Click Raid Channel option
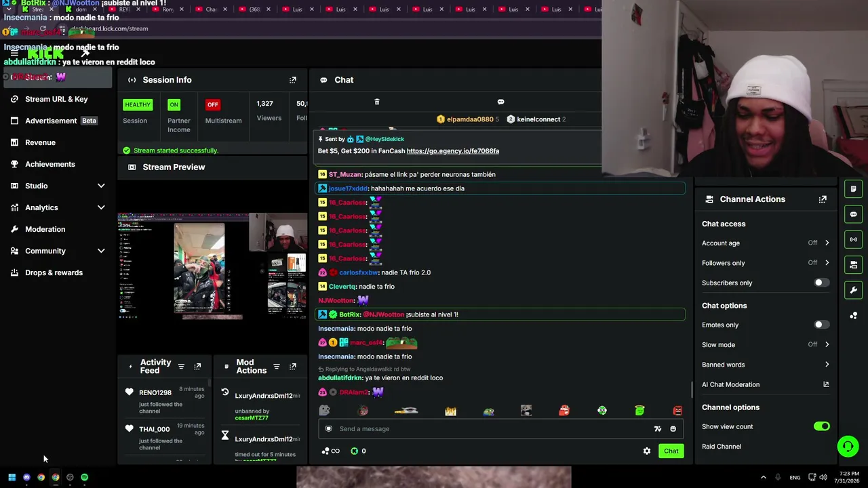Screen dimensions: 868x488 coord(722,447)
